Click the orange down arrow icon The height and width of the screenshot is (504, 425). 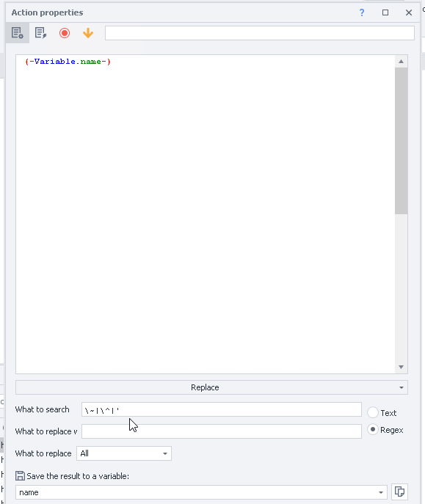coord(88,33)
